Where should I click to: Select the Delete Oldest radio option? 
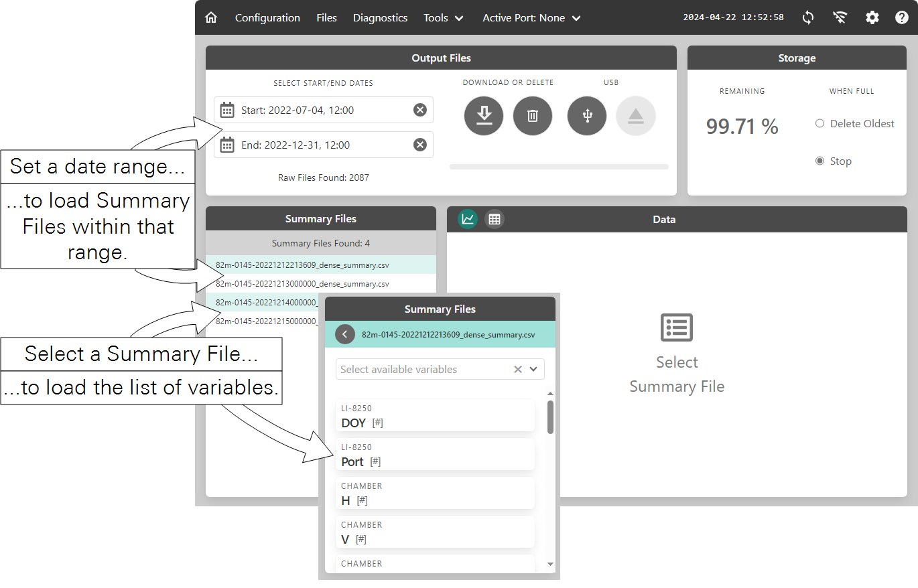tap(819, 124)
